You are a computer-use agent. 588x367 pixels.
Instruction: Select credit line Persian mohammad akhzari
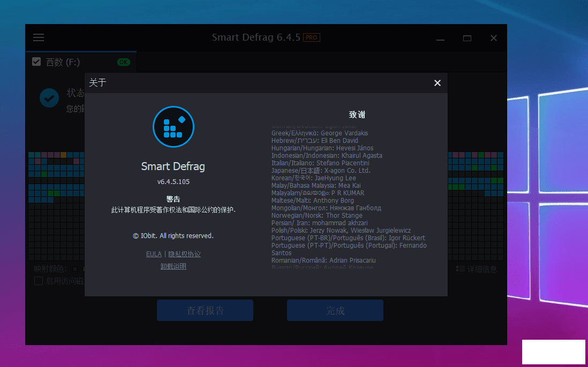pyautogui.click(x=320, y=223)
